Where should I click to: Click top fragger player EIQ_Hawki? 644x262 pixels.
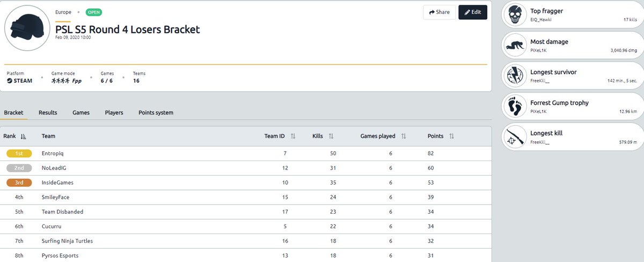(x=541, y=19)
